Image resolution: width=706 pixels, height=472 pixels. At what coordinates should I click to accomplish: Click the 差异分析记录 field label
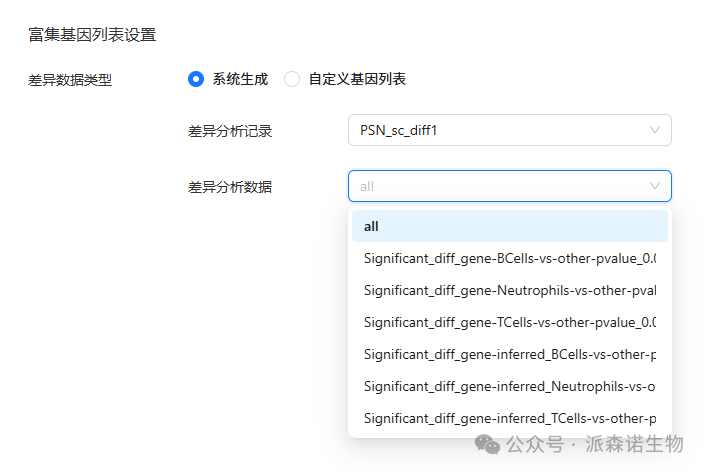[x=229, y=131]
